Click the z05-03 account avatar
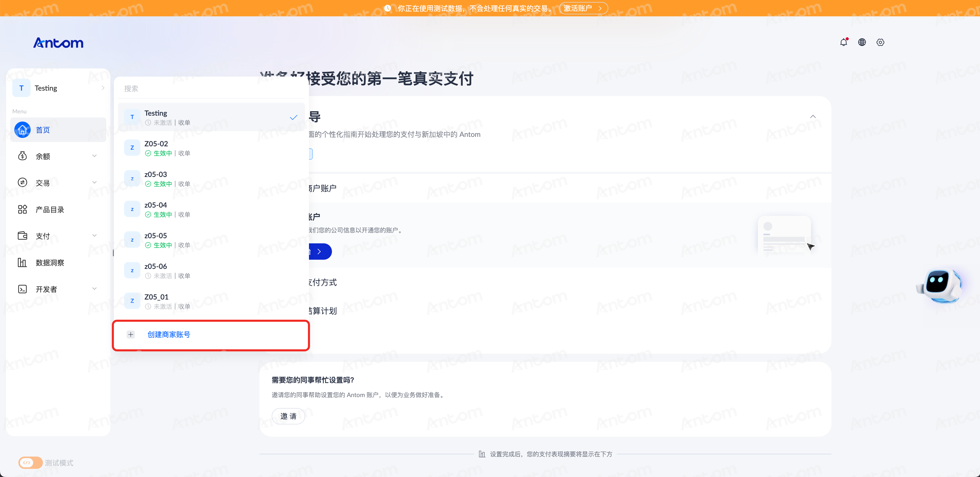The width and height of the screenshot is (980, 477). [x=132, y=178]
